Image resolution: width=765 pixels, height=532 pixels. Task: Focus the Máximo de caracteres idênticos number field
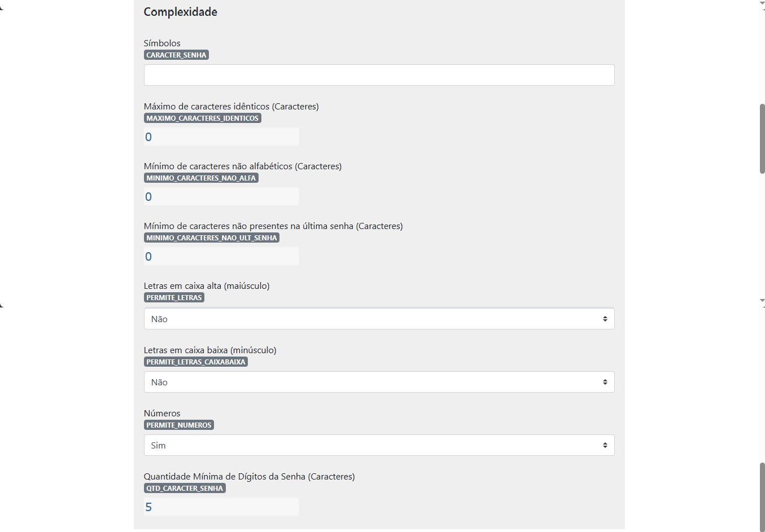click(221, 137)
